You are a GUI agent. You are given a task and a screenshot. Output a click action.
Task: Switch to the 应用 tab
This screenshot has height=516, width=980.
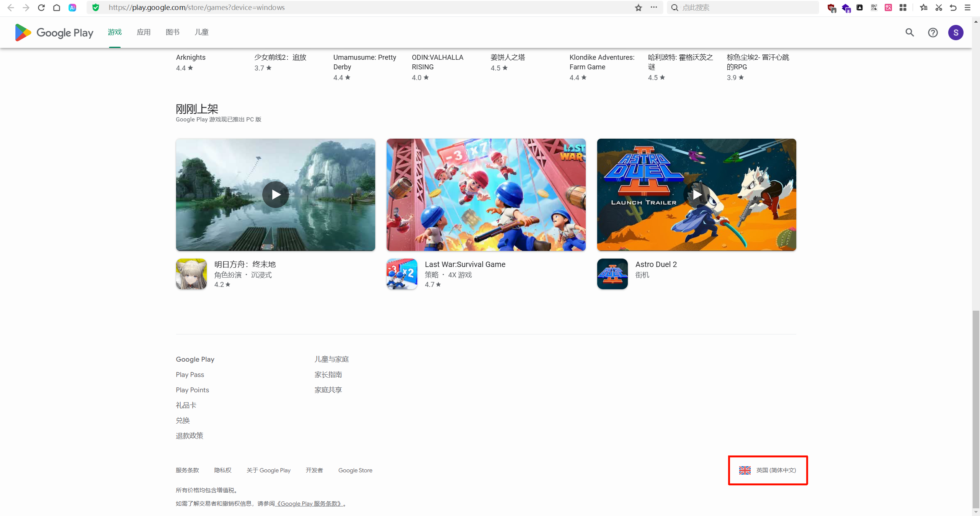pyautogui.click(x=144, y=32)
